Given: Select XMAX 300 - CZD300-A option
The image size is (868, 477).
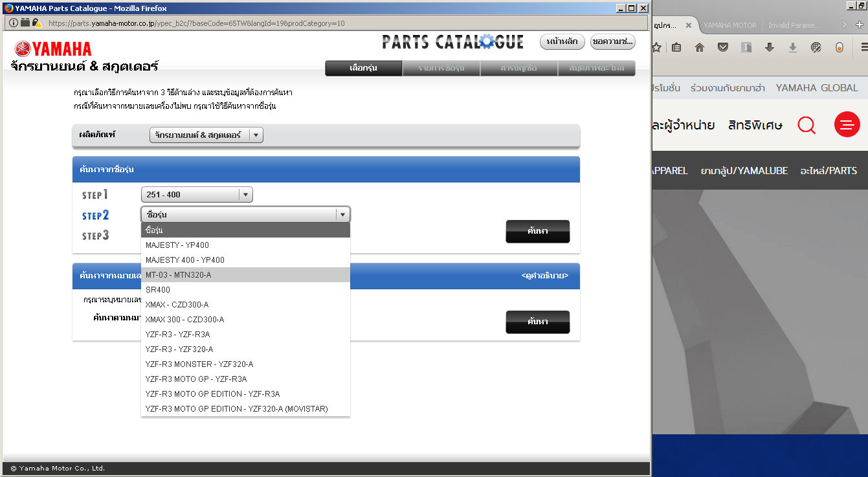Looking at the screenshot, I should (245, 320).
